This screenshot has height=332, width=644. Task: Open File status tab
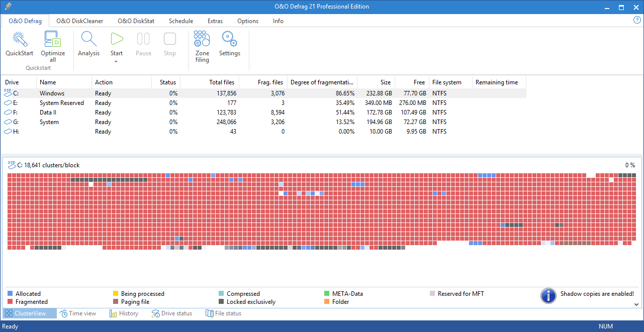(223, 313)
